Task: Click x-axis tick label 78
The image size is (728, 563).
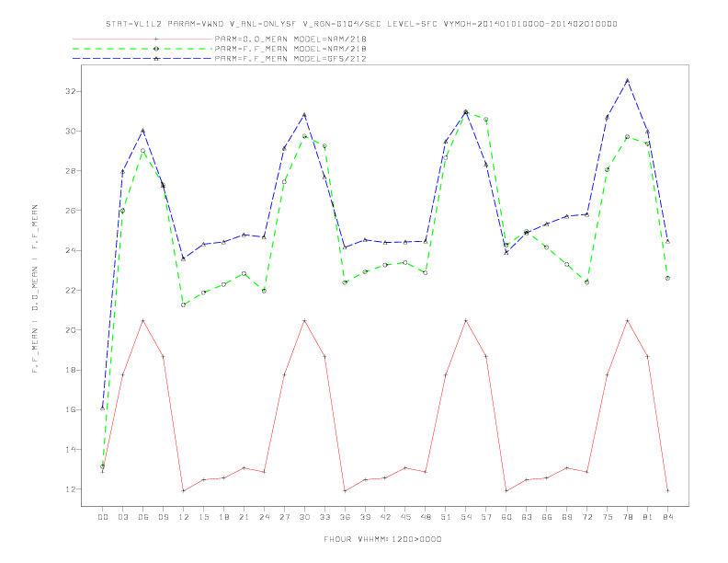Action: point(627,517)
